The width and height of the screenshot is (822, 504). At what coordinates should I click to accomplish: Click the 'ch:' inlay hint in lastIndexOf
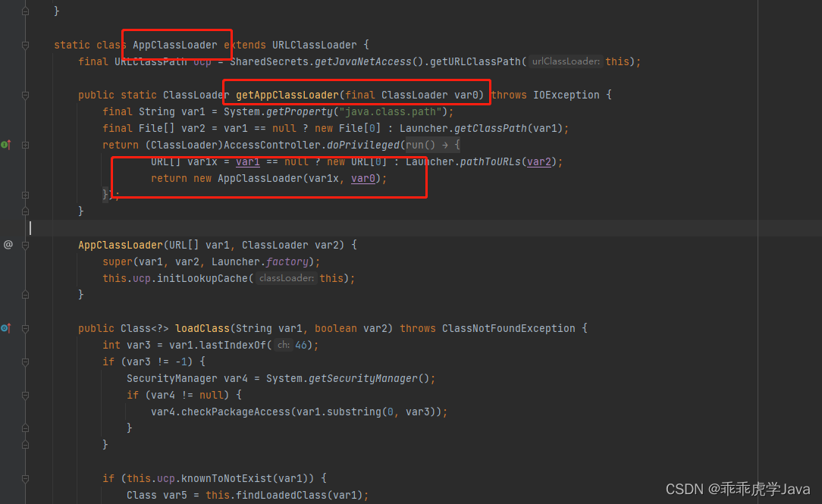click(283, 345)
